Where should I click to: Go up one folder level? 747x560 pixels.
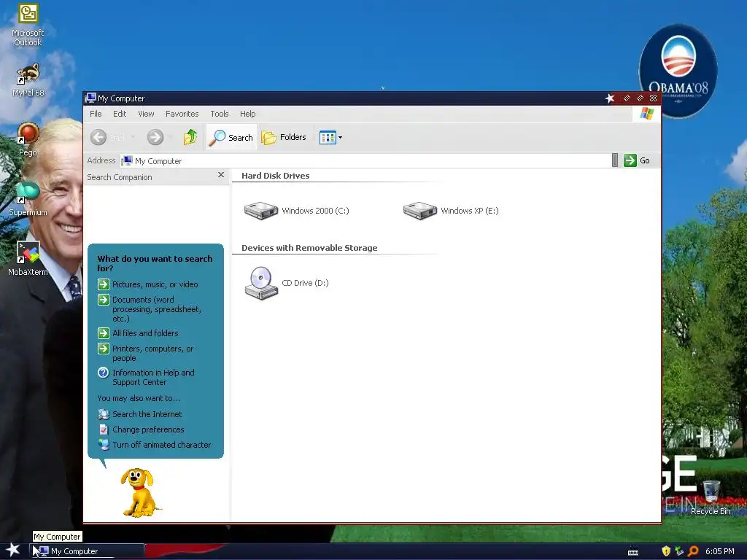190,137
